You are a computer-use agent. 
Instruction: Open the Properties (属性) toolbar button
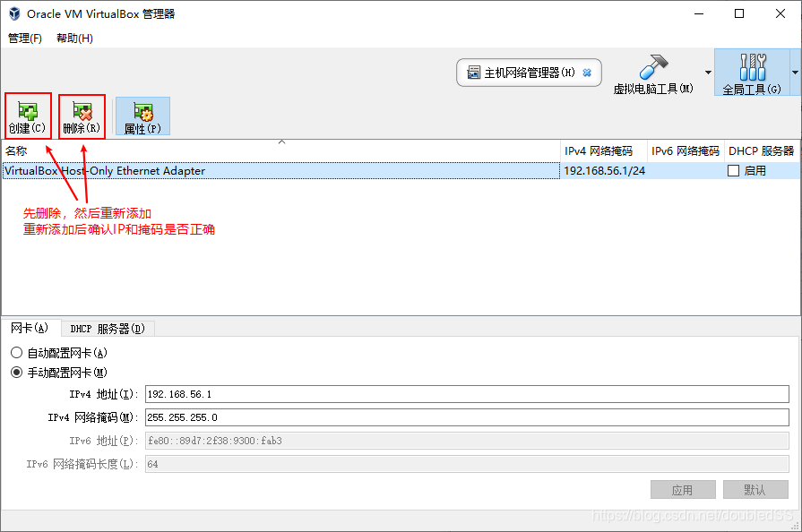click(142, 116)
